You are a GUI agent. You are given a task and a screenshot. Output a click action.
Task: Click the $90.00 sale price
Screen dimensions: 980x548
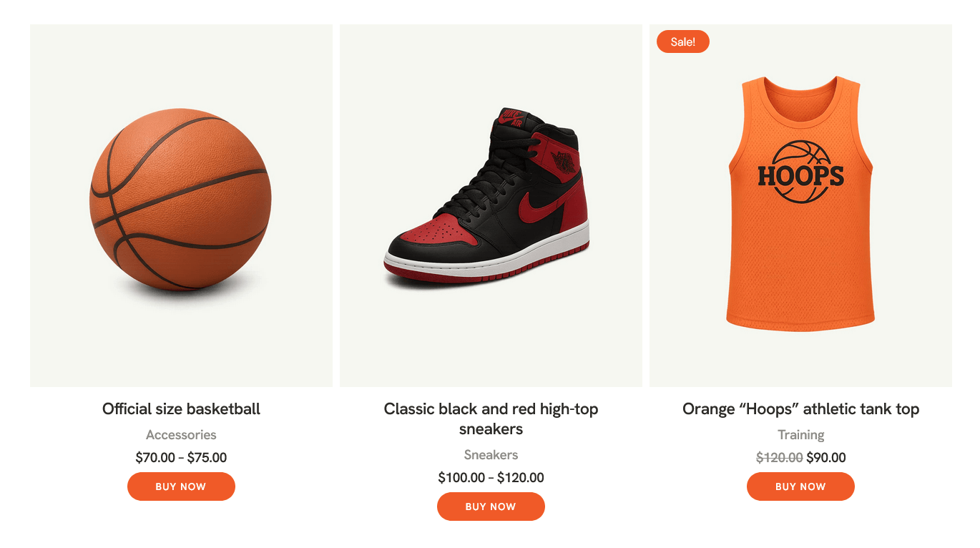point(826,458)
